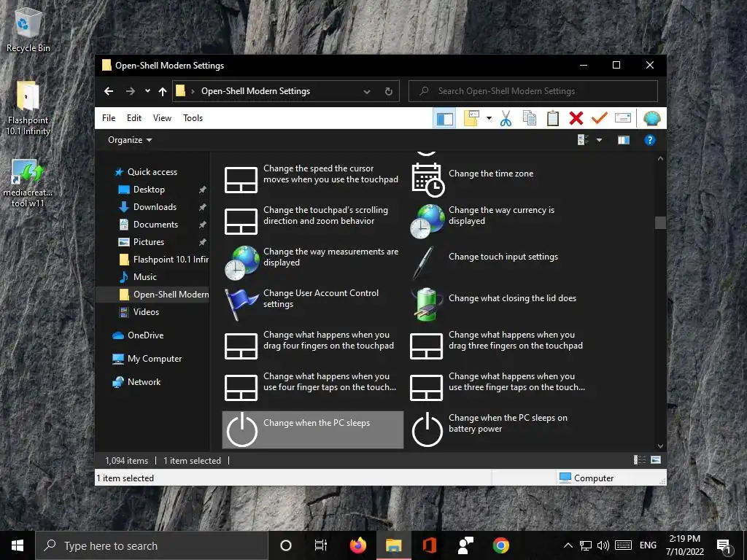Screen dimensions: 747x560
Task: Select drag three fingers on touchpad item
Action: (x=498, y=345)
